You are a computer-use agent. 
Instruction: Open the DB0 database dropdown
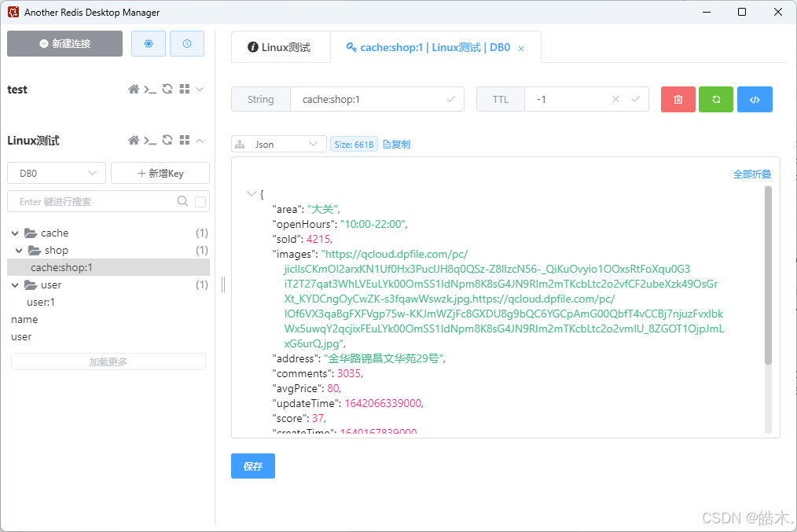pos(57,173)
